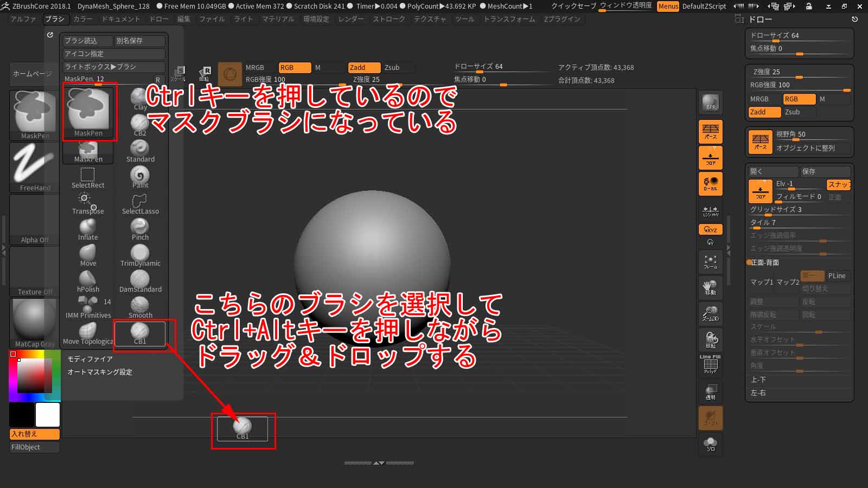Click the フレーム frame icon
The image size is (868, 488).
click(x=710, y=262)
